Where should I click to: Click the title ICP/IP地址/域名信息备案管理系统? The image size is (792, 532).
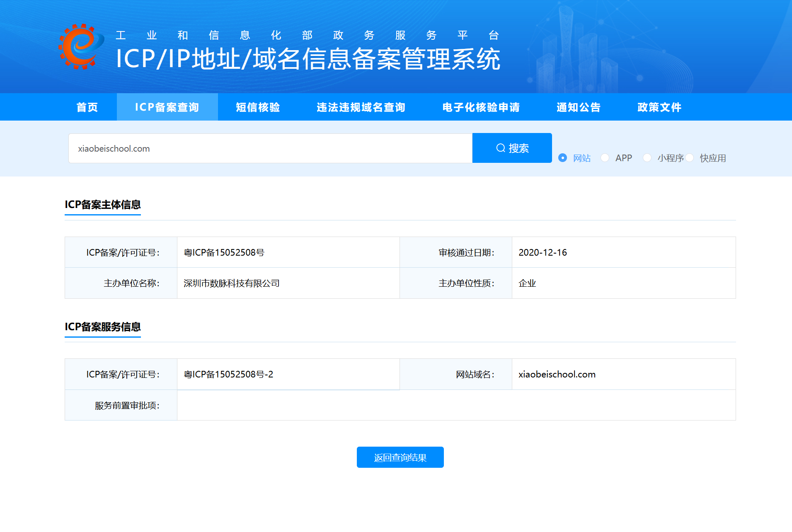[x=308, y=59]
